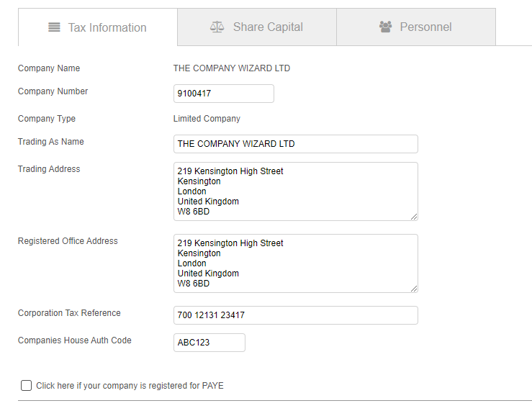
Task: Click the Registered Office Address resize handle
Action: 414,289
